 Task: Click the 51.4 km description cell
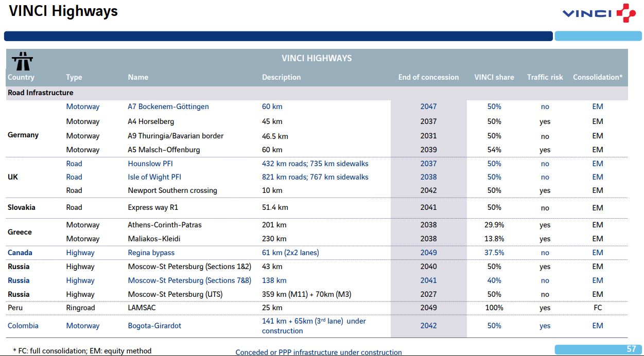pos(275,207)
